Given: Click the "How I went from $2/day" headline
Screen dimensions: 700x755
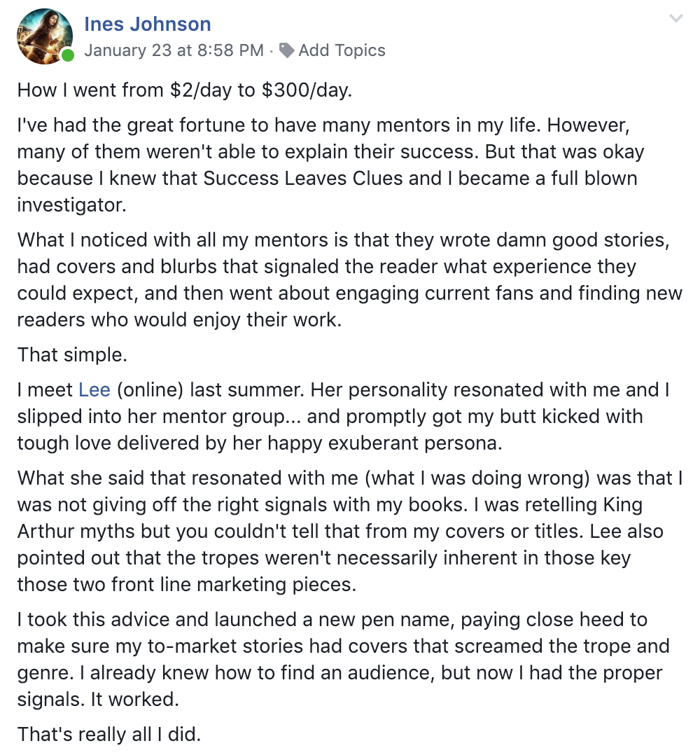Looking at the screenshot, I should [x=184, y=90].
